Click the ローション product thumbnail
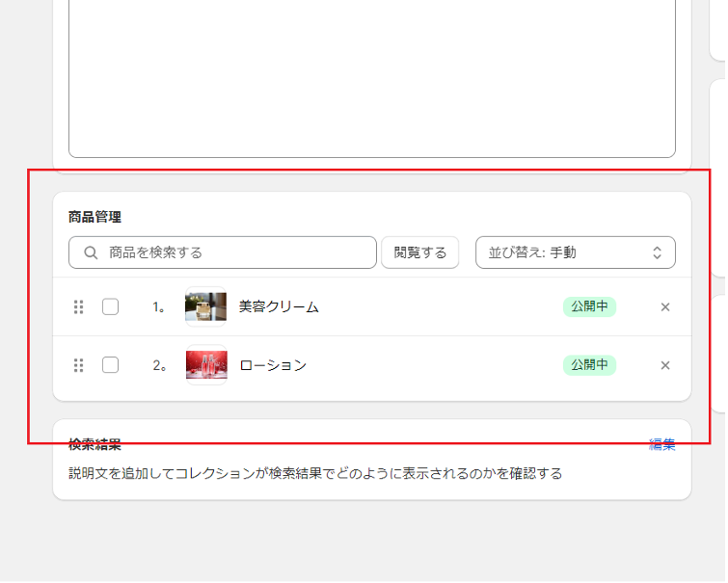The width and height of the screenshot is (728, 583). [x=206, y=366]
